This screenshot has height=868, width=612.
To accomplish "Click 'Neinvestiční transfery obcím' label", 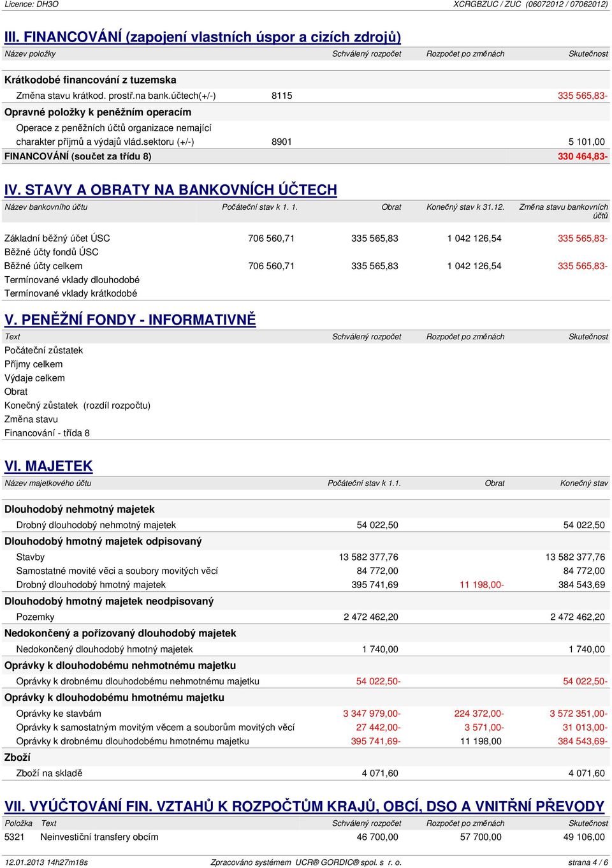I will pos(99,837).
